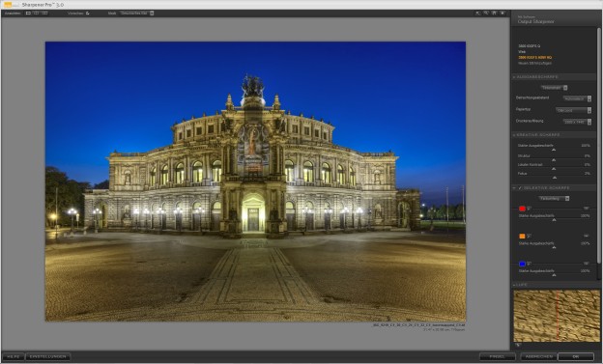
Task: Switch to split preview view icon
Action: [x=36, y=14]
